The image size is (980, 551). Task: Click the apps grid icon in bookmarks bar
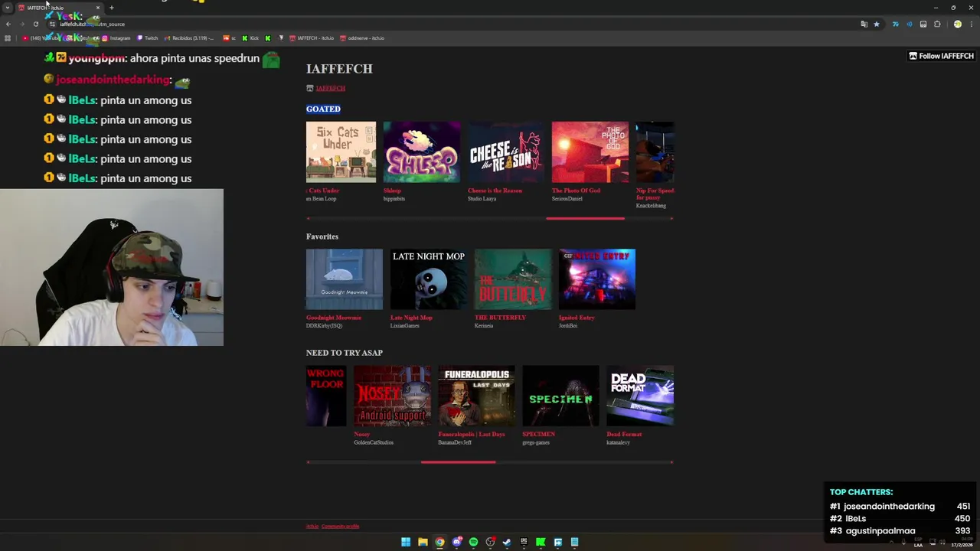pyautogui.click(x=8, y=38)
